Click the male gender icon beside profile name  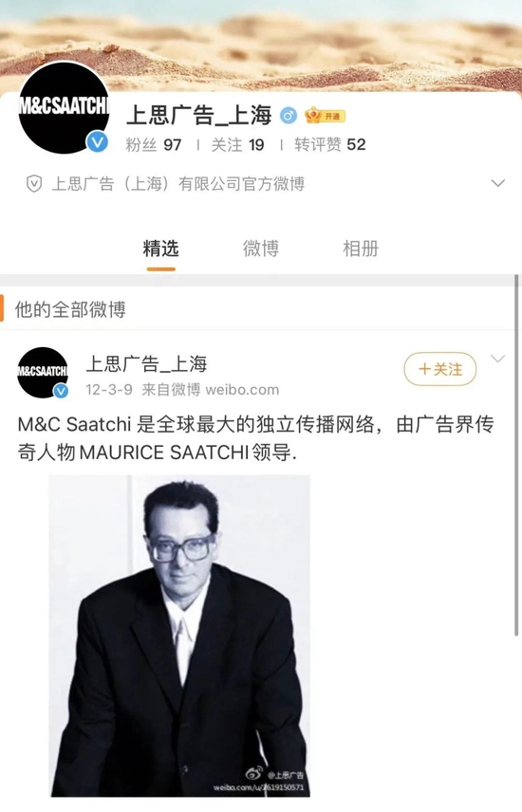click(289, 116)
